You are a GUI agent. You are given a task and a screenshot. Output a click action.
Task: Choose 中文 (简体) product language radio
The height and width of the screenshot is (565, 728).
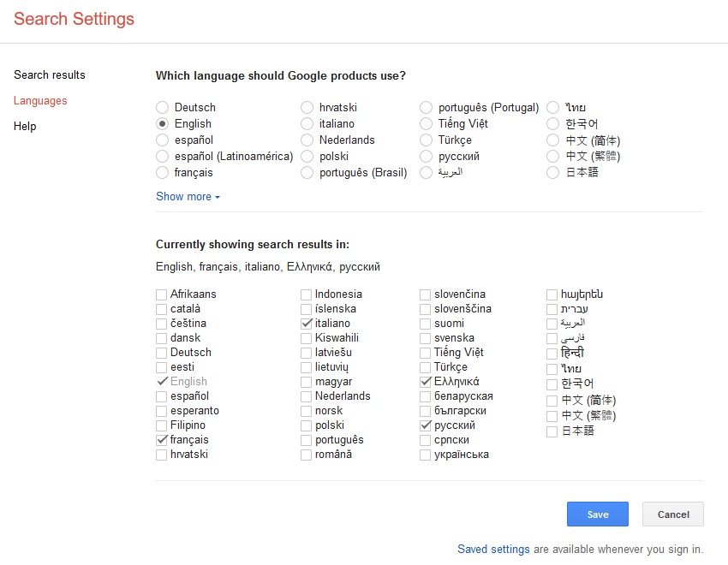(x=552, y=140)
